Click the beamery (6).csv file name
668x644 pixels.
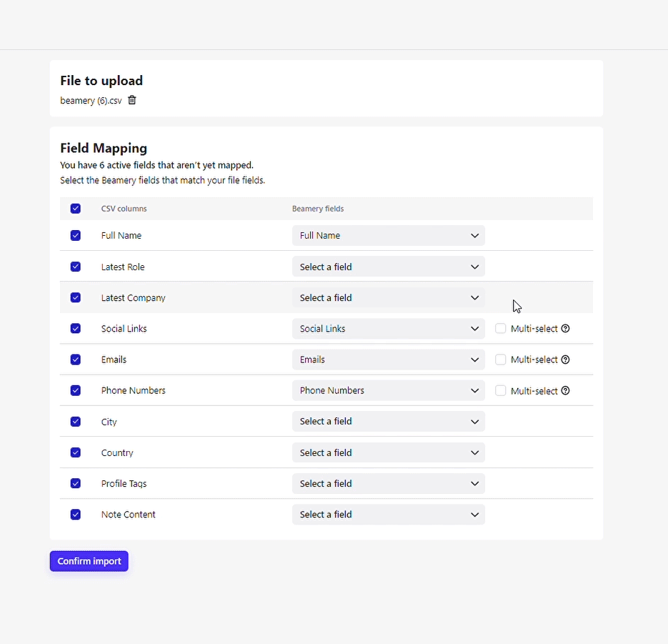point(91,101)
